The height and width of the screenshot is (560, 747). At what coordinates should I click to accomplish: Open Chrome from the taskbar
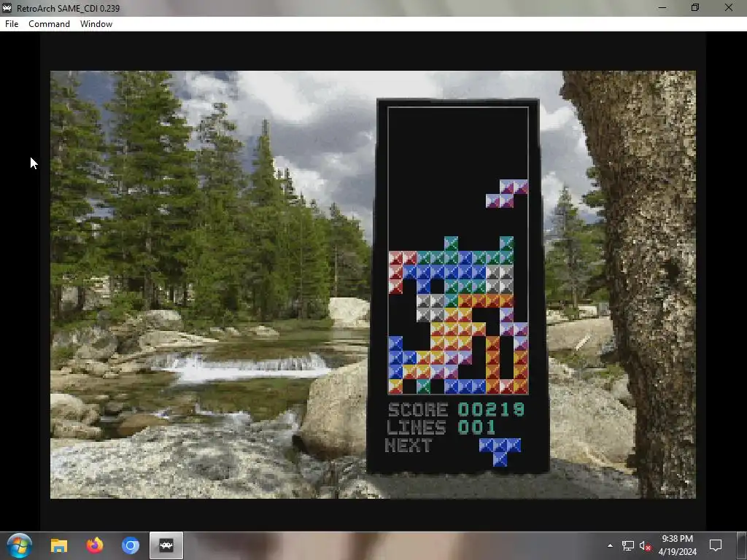[x=130, y=545]
